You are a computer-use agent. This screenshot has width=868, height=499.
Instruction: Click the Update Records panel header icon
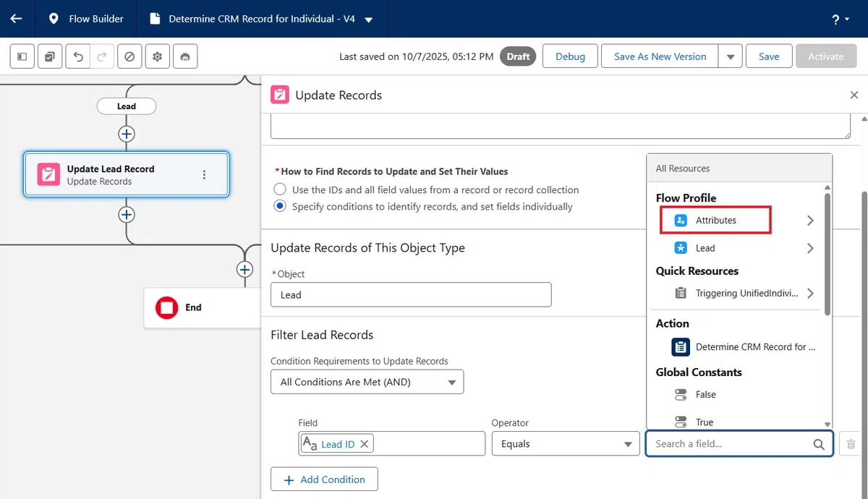click(279, 95)
